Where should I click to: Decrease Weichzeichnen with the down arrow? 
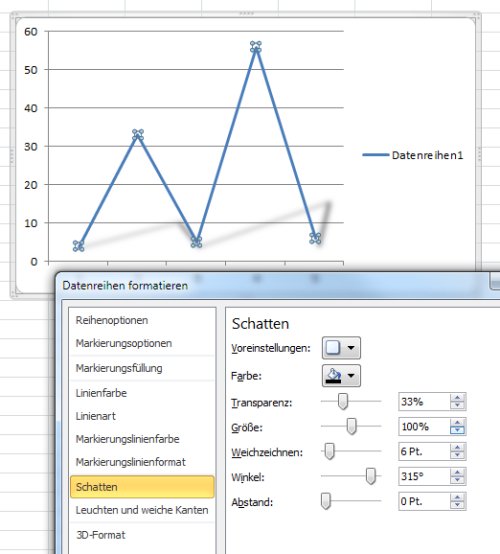pyautogui.click(x=458, y=455)
